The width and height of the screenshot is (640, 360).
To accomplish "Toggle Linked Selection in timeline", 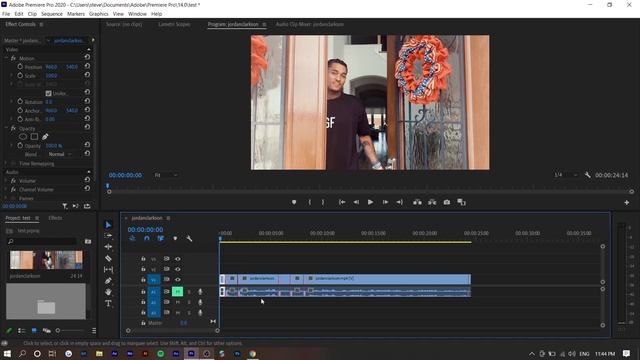I will pos(161,238).
